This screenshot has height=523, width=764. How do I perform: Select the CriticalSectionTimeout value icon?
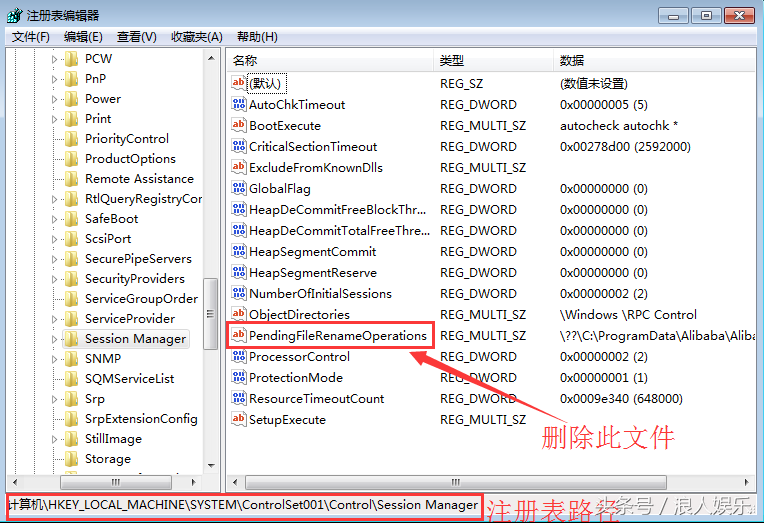point(238,146)
